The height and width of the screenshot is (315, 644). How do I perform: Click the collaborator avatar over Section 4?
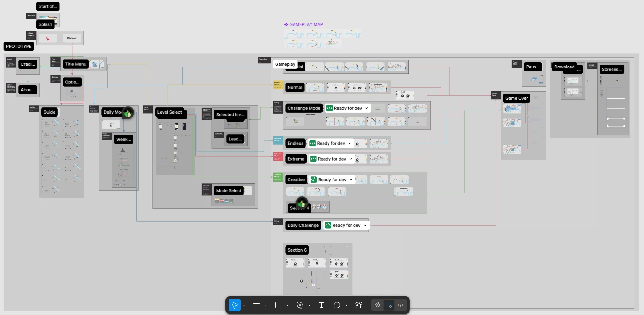click(302, 203)
